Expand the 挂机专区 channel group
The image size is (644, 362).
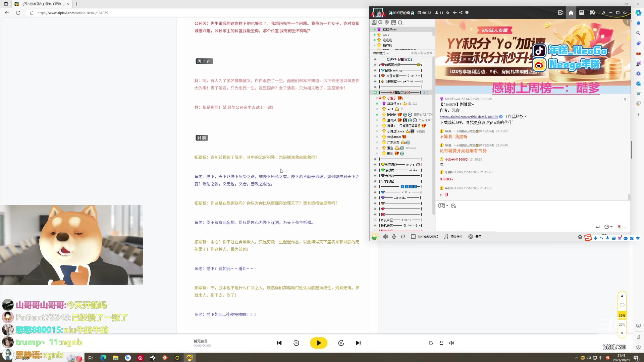(375, 226)
